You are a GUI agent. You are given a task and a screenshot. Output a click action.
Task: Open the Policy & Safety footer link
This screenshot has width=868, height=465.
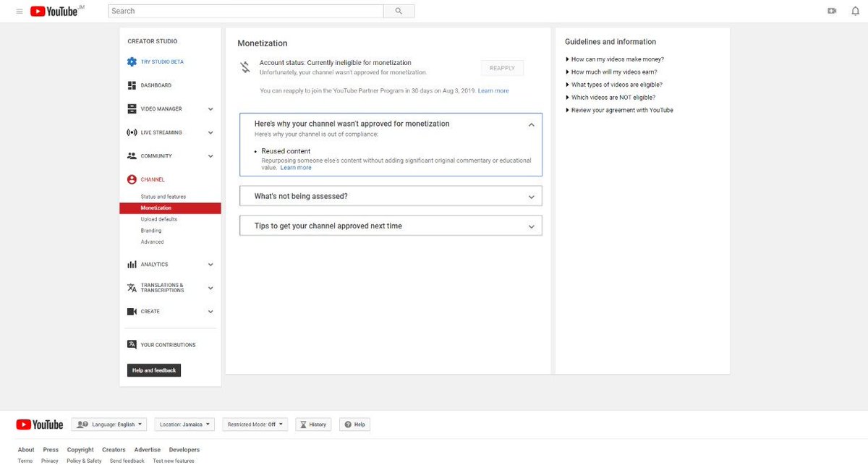point(84,461)
